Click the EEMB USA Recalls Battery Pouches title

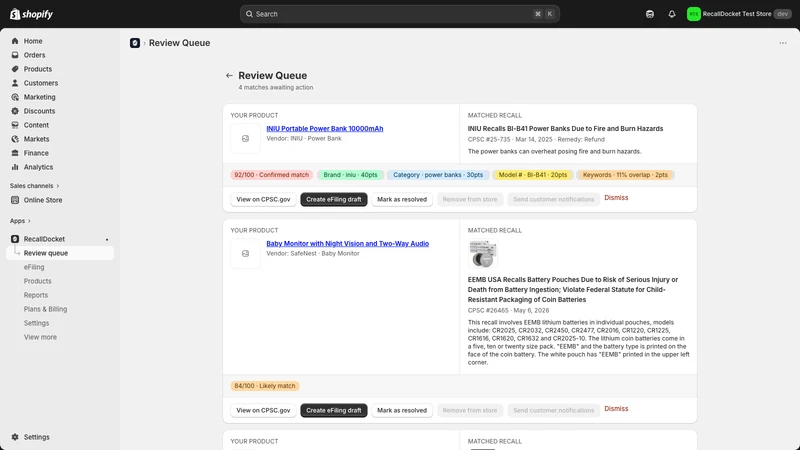pyautogui.click(x=573, y=290)
